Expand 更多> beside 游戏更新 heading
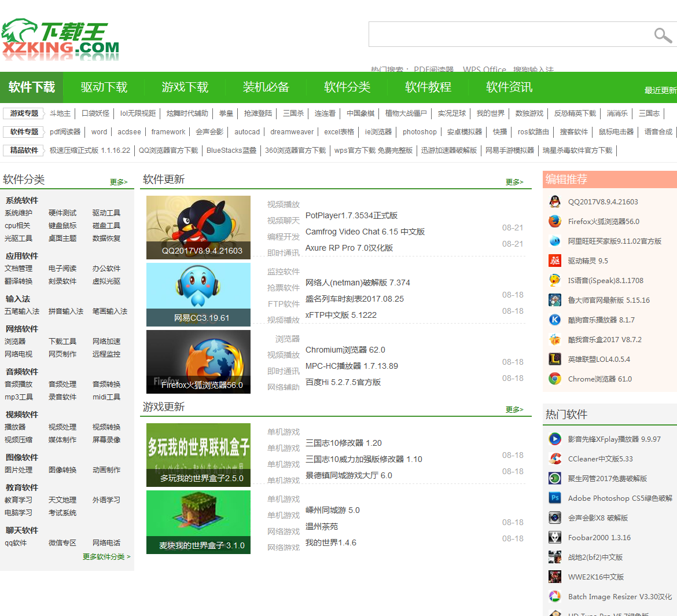 tap(514, 409)
